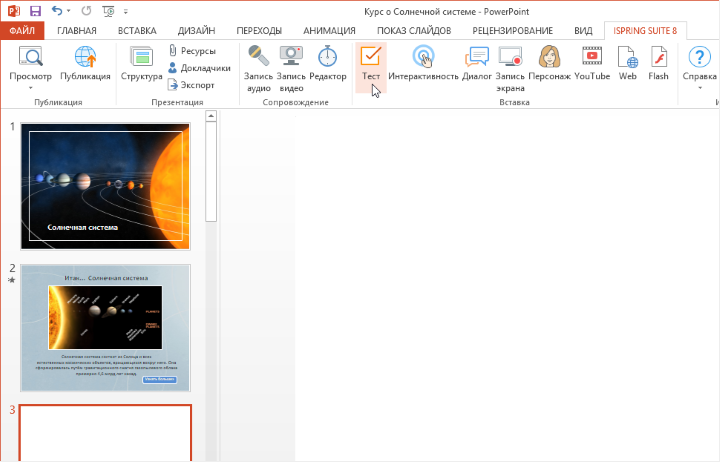Click the Ресурсы paperclip button
This screenshot has height=462, width=720.
192,51
